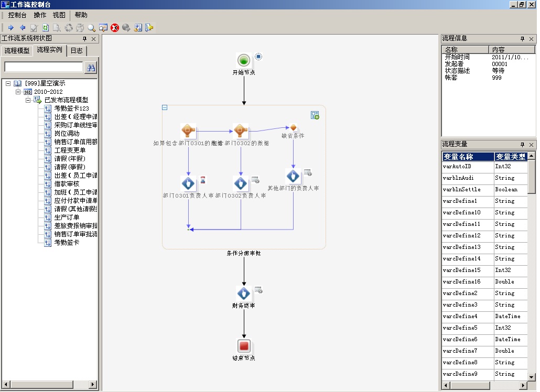540x392 pixels.
Task: Open the 帮助 menu
Action: pyautogui.click(x=81, y=15)
